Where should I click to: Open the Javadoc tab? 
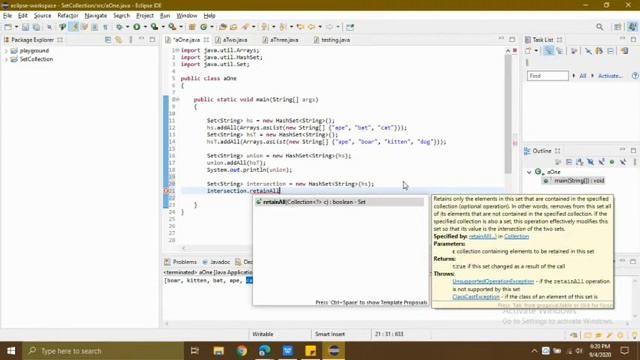pos(217,262)
